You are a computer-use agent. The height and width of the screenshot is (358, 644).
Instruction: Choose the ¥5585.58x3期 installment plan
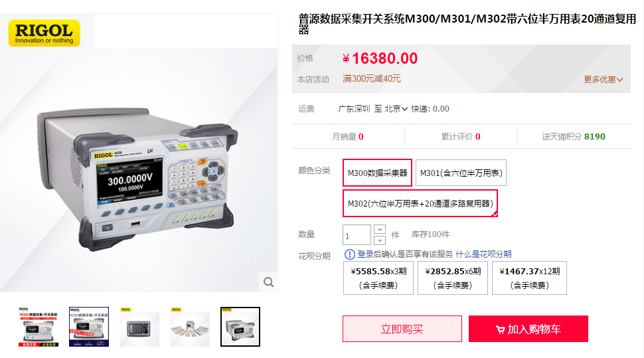(x=378, y=278)
